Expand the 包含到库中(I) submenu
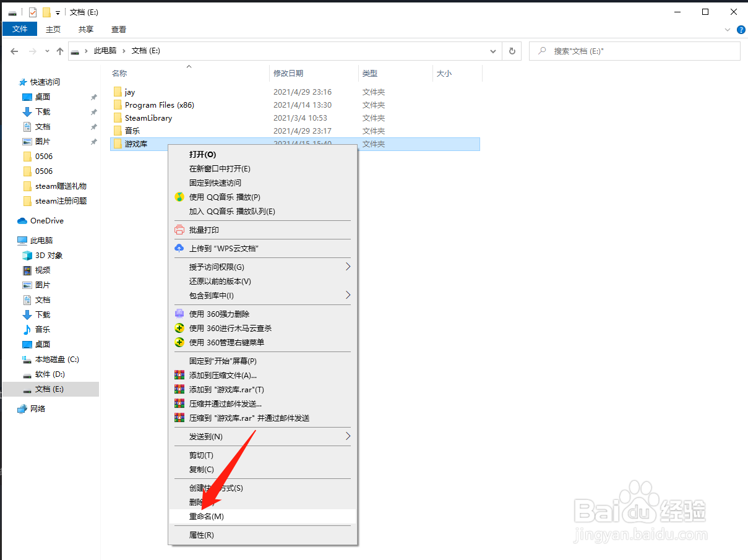Image resolution: width=748 pixels, height=560 pixels. coord(348,295)
